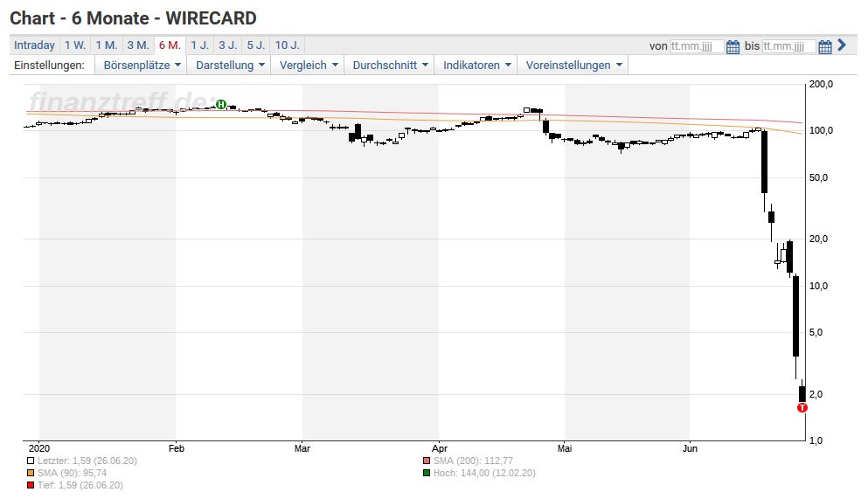Click the 'Letzter: 1,59 (26.06.20)' legend text
This screenshot has height=499, width=868.
87,461
